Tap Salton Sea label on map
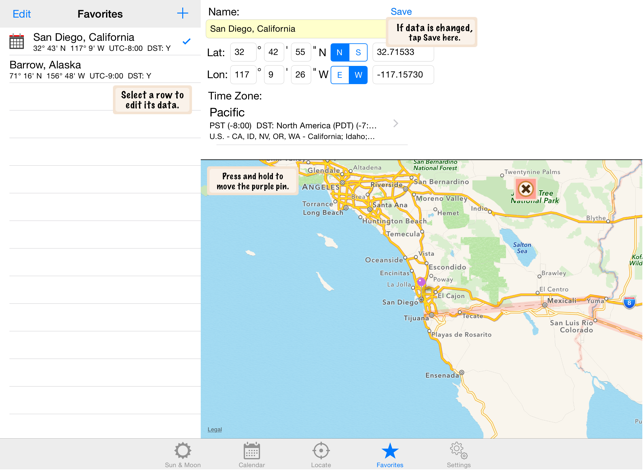This screenshot has width=643, height=470. click(522, 248)
